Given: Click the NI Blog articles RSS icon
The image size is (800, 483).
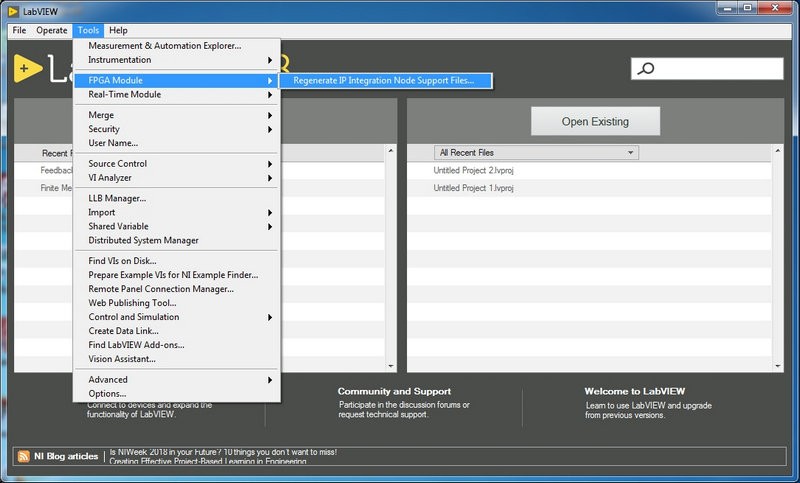Looking at the screenshot, I should [24, 456].
